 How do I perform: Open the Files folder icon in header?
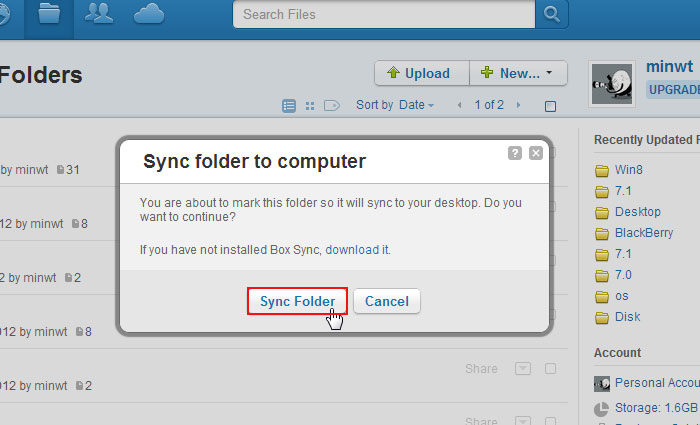click(x=49, y=15)
